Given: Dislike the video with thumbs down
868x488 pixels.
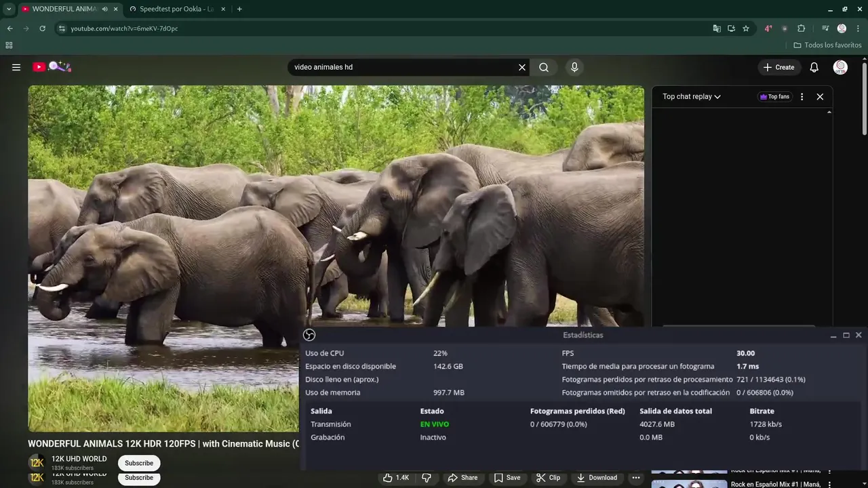Looking at the screenshot, I should tap(427, 478).
